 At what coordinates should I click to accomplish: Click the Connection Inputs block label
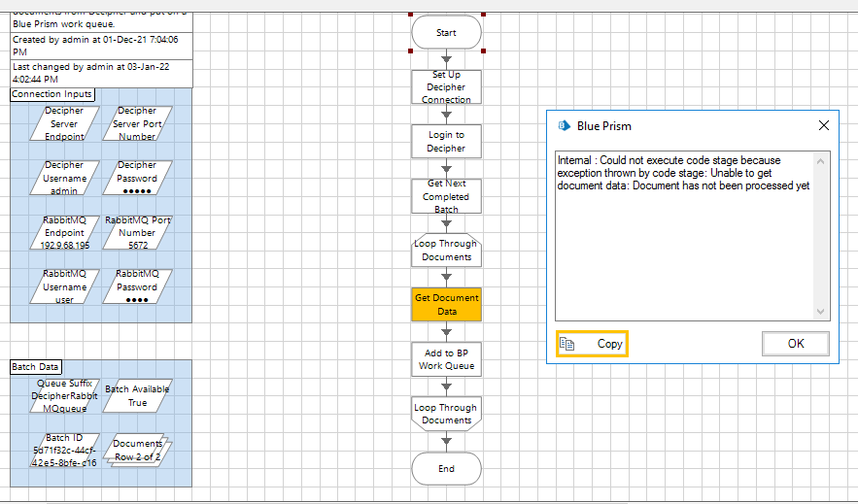point(52,94)
